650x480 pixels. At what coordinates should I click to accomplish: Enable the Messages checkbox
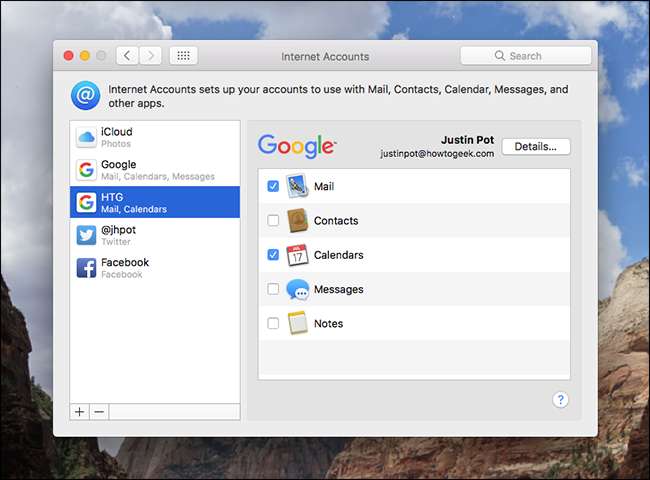[x=273, y=289]
